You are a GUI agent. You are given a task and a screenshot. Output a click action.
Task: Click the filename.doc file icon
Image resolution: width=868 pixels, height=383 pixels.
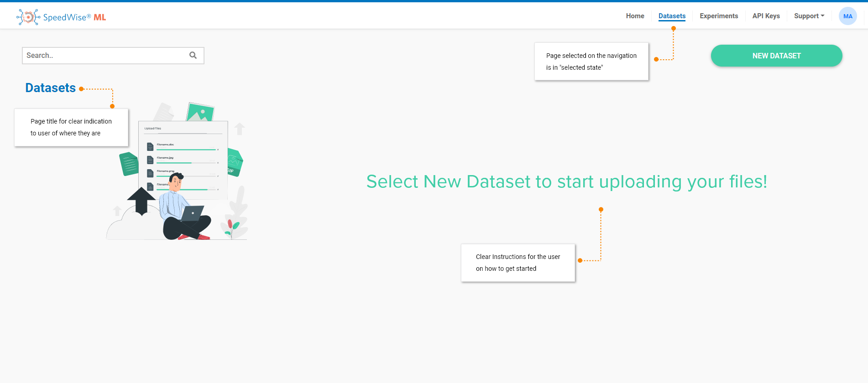coord(150,146)
